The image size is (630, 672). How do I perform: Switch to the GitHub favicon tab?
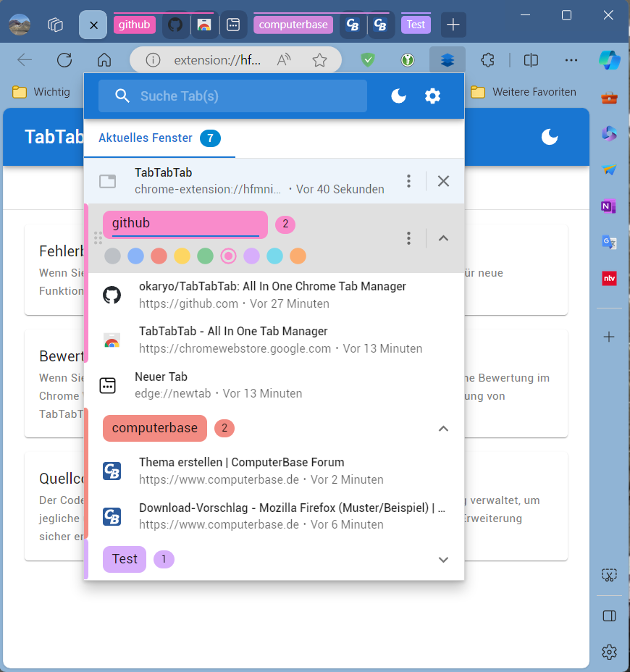tap(175, 25)
